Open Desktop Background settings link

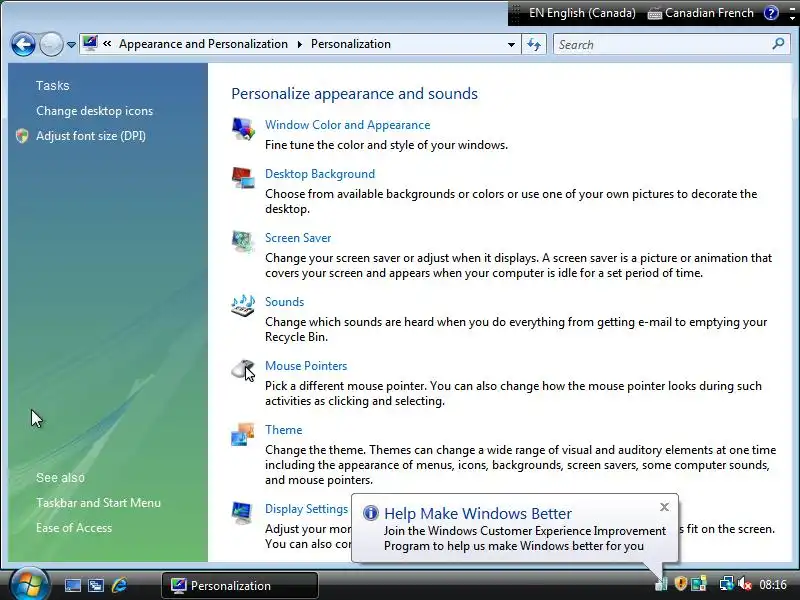(x=320, y=174)
